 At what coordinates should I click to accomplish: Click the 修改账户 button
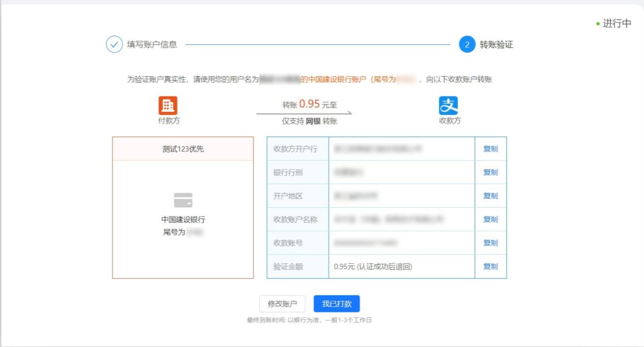point(282,303)
